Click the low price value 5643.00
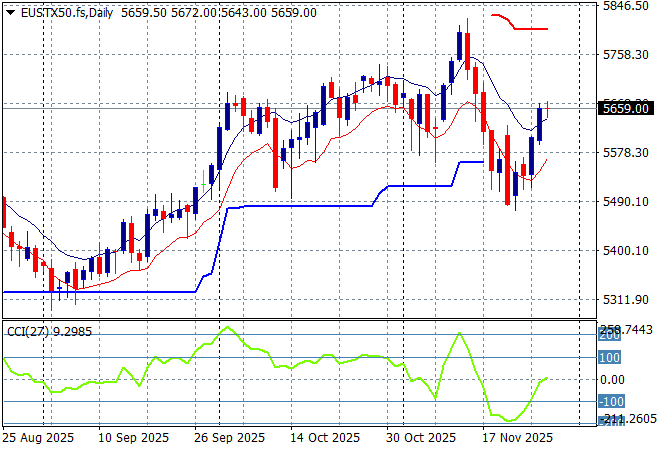Viewport: 660px width, 450px height. tap(243, 13)
